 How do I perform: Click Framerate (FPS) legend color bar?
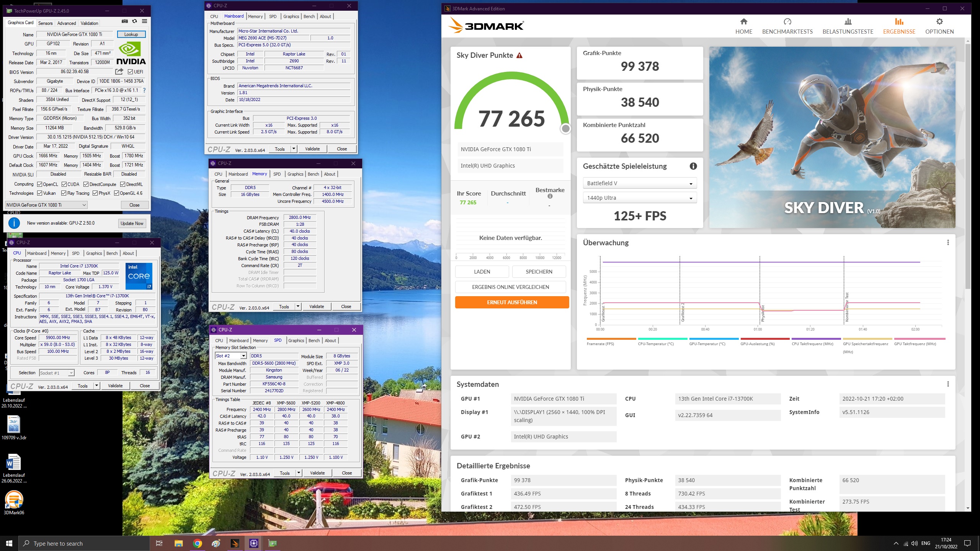[x=611, y=339]
